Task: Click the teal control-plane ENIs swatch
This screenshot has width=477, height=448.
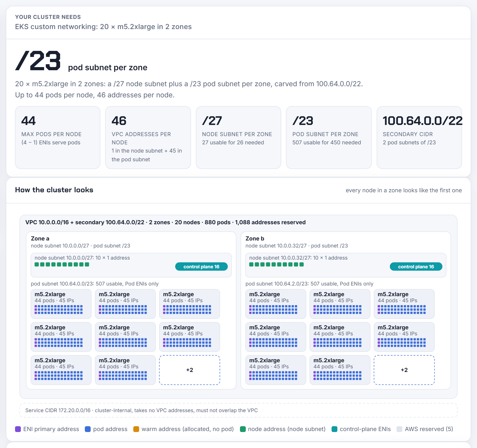Action: (x=334, y=429)
